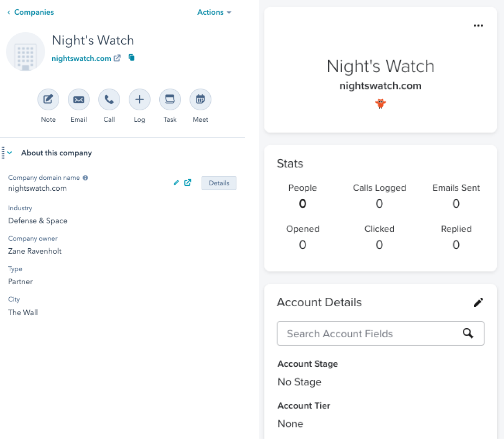Open the Actions dropdown menu
The width and height of the screenshot is (504, 439).
pyautogui.click(x=214, y=12)
